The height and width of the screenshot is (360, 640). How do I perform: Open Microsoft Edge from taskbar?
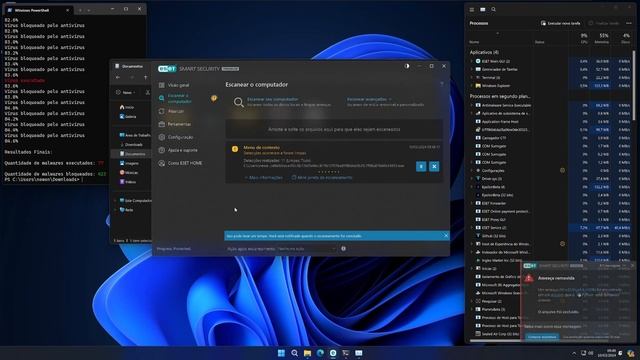320,353
